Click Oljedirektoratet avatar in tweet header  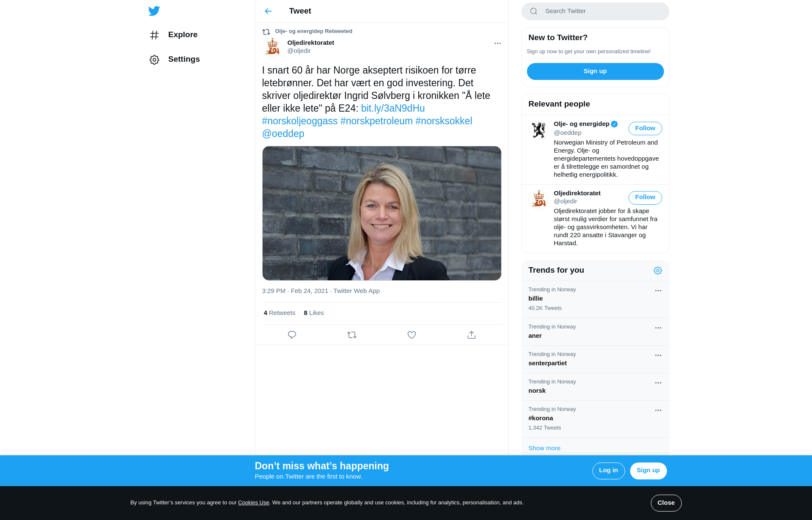point(272,47)
